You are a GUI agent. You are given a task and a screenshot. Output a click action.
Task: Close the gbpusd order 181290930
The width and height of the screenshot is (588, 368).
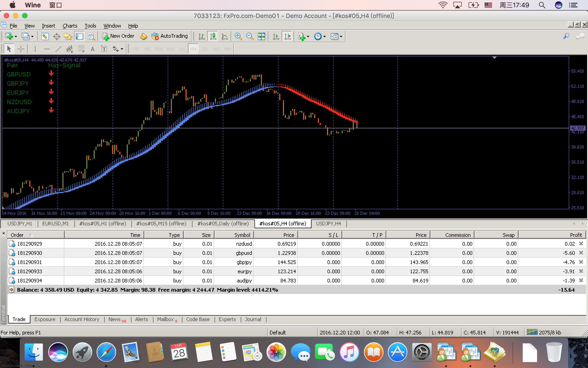pyautogui.click(x=581, y=253)
